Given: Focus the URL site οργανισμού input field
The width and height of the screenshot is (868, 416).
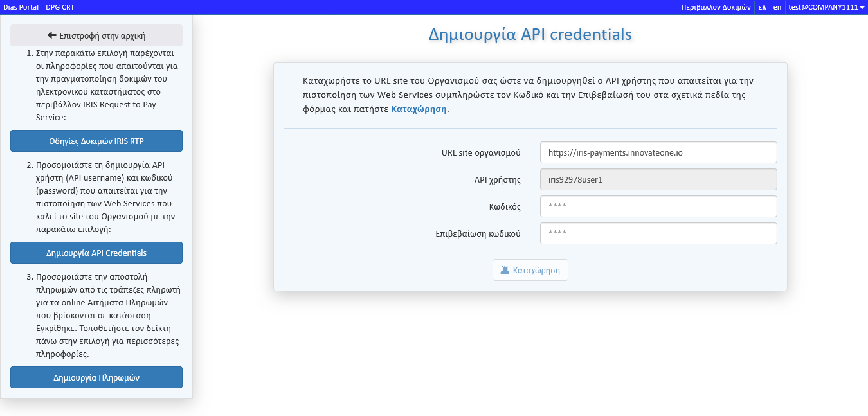Looking at the screenshot, I should 658,152.
